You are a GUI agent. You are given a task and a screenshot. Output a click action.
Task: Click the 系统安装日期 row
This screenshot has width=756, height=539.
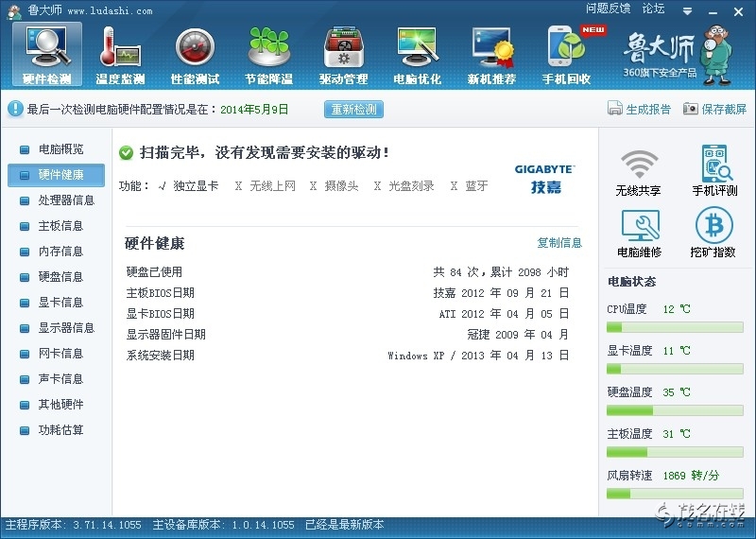pos(347,356)
